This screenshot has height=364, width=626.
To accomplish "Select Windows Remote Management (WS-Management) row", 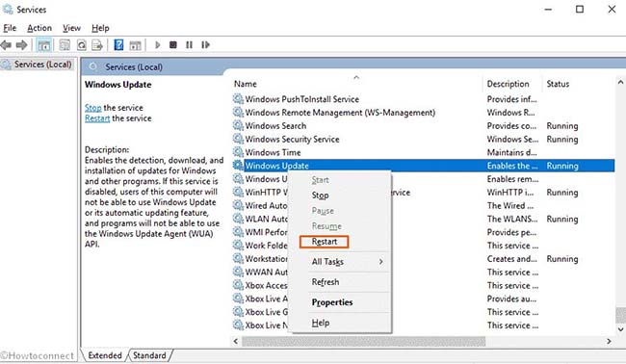I will (424, 112).
